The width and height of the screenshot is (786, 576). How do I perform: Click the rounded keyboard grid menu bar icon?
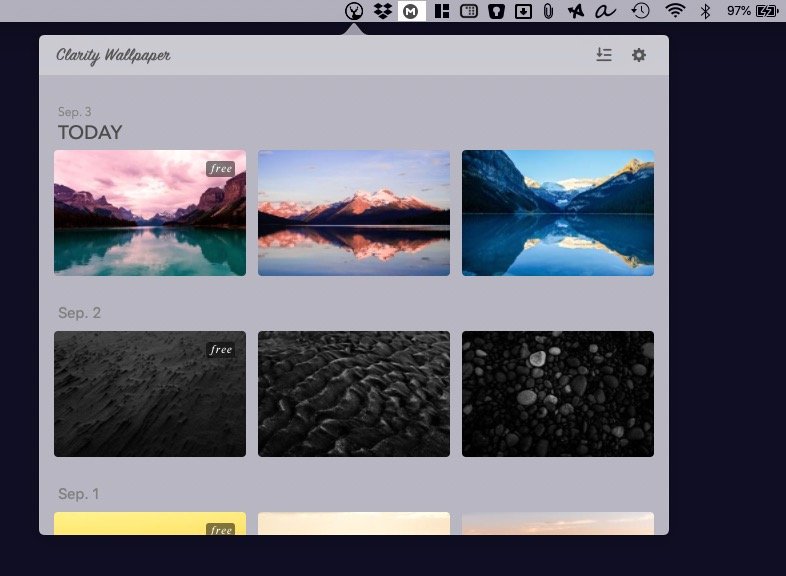point(469,11)
